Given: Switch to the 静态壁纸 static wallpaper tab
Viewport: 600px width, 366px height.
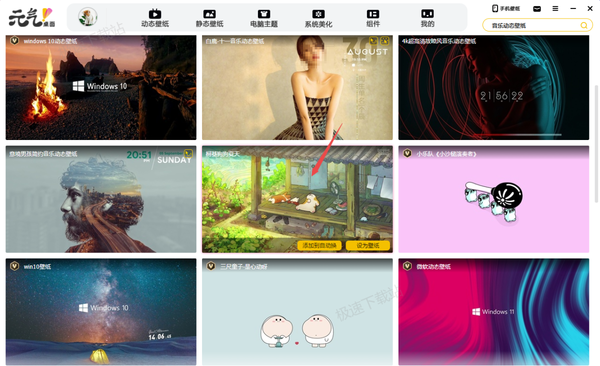Looking at the screenshot, I should pos(209,18).
